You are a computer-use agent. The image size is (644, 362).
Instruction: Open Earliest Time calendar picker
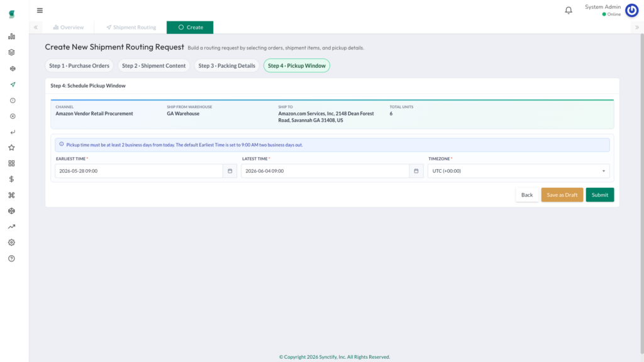click(230, 171)
